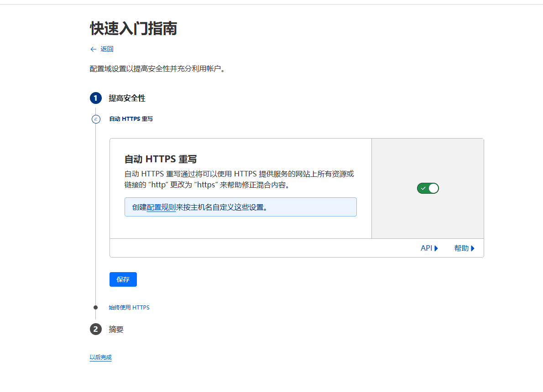The width and height of the screenshot is (543, 392).
Task: Click the arrow icon after 帮助
Action: pos(473,248)
